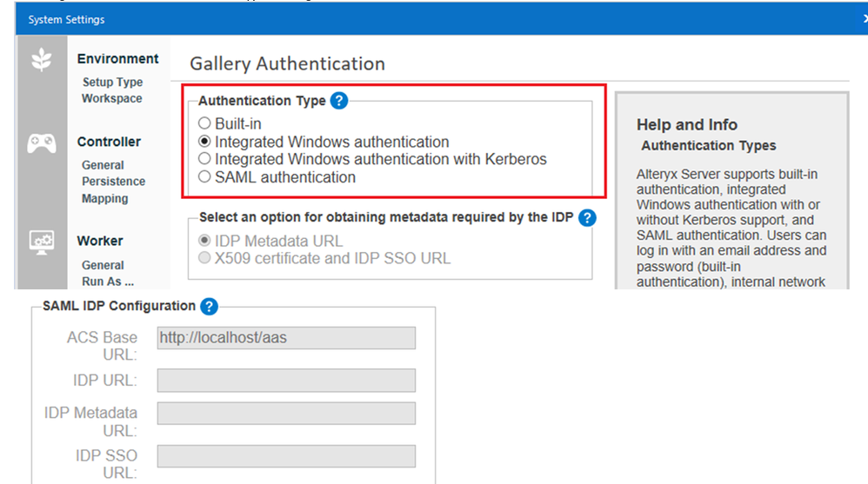This screenshot has height=484, width=868.
Task: Open Persistence settings page
Action: (x=113, y=182)
